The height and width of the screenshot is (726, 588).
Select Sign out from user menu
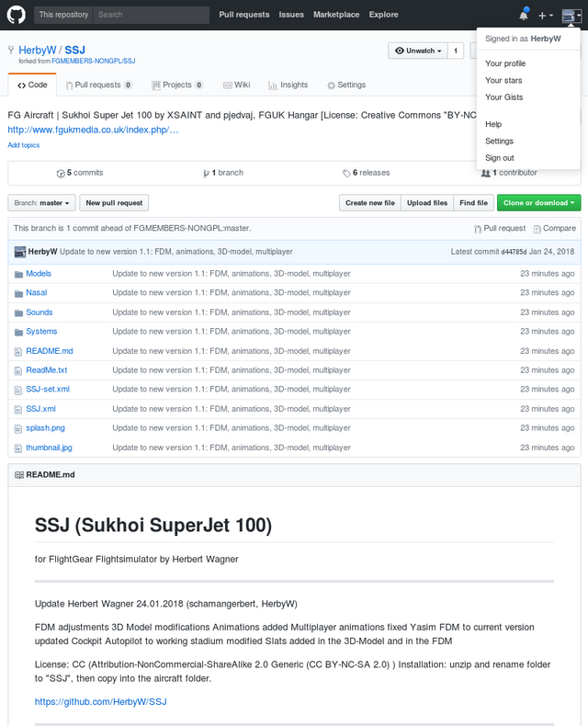[500, 158]
